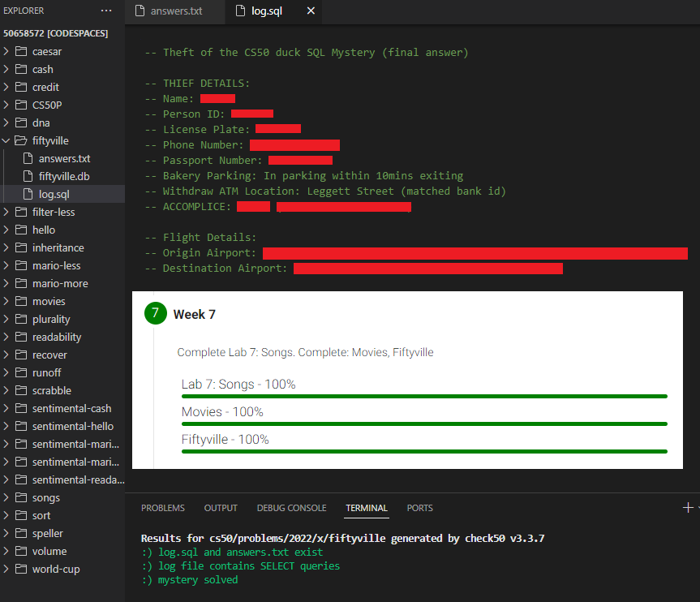
Task: Expand the sort folder chevron
Action: [6, 515]
